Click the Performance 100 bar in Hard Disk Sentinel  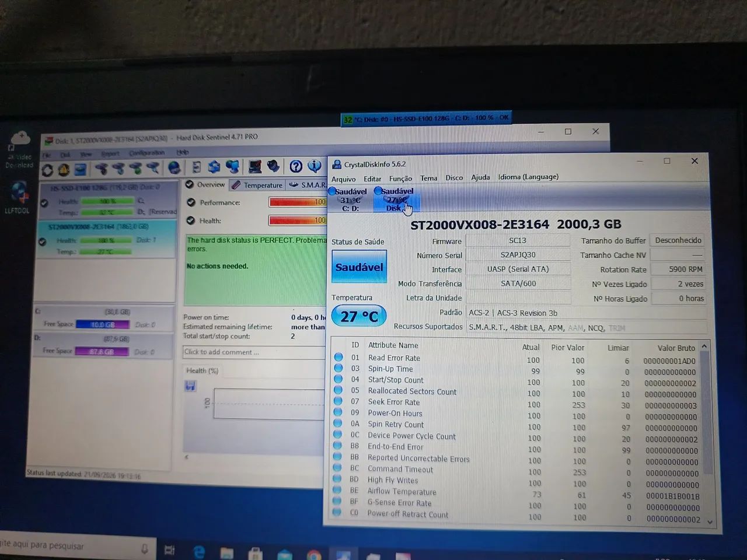coord(298,202)
